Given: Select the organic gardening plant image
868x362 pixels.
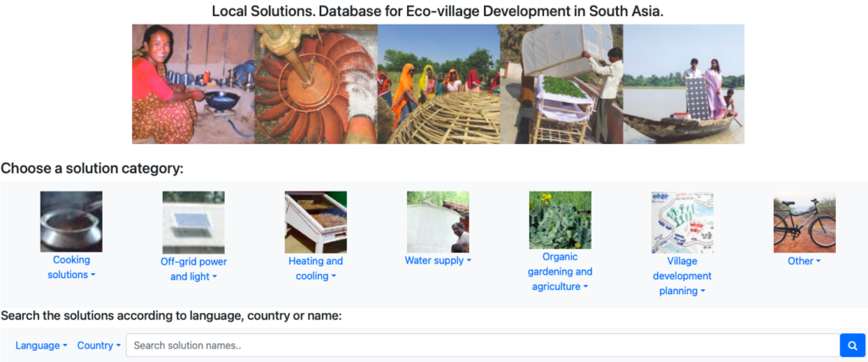Looking at the screenshot, I should pyautogui.click(x=560, y=220).
